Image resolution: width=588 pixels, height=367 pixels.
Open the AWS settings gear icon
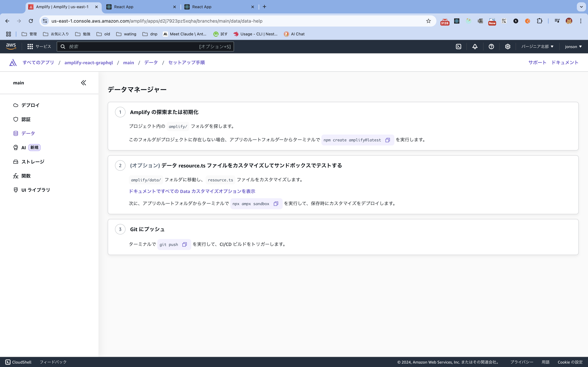point(508,46)
